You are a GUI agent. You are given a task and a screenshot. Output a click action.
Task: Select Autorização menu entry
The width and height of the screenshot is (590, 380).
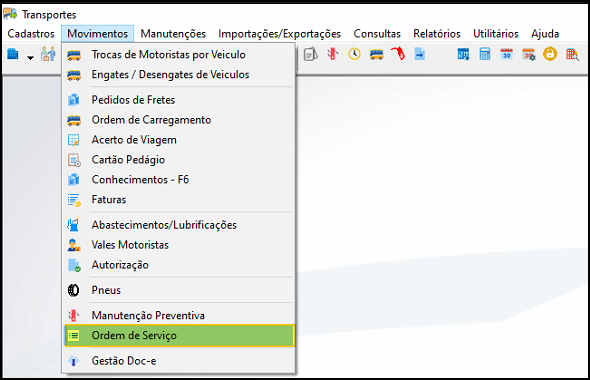pos(179,264)
